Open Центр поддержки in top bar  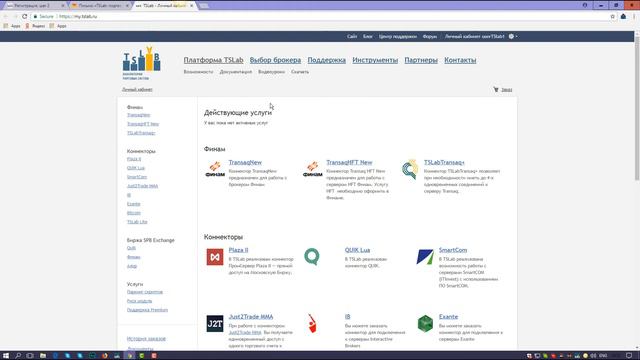(x=398, y=36)
